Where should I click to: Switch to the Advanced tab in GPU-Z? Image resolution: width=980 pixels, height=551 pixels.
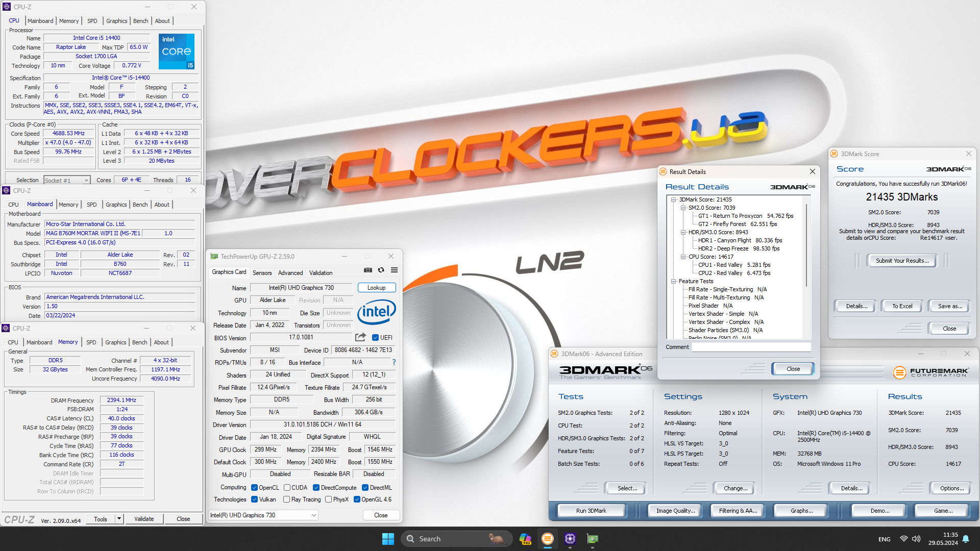click(x=290, y=273)
